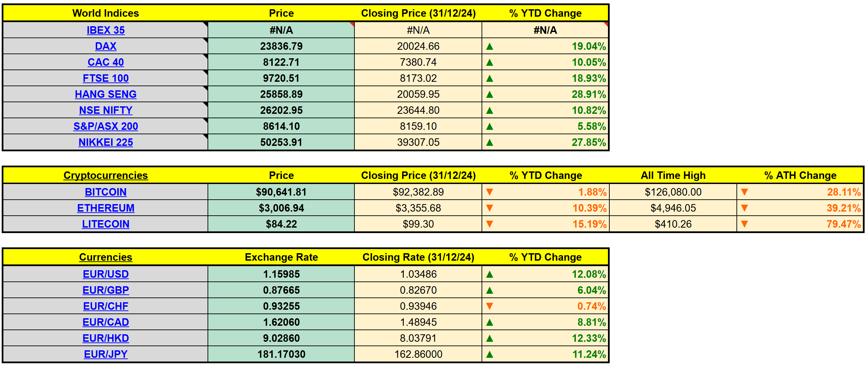
Task: Select the FTSE 100 price cell 9720.51
Action: (281, 78)
